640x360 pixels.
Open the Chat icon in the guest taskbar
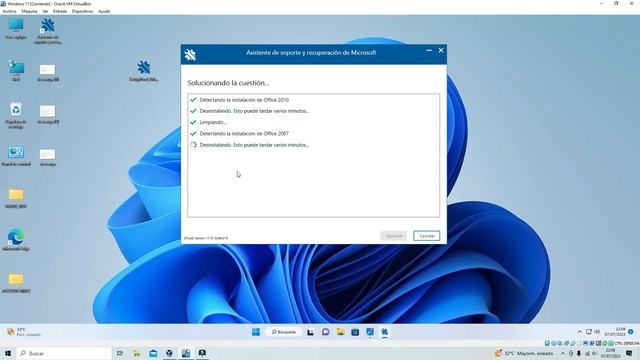pyautogui.click(x=325, y=332)
